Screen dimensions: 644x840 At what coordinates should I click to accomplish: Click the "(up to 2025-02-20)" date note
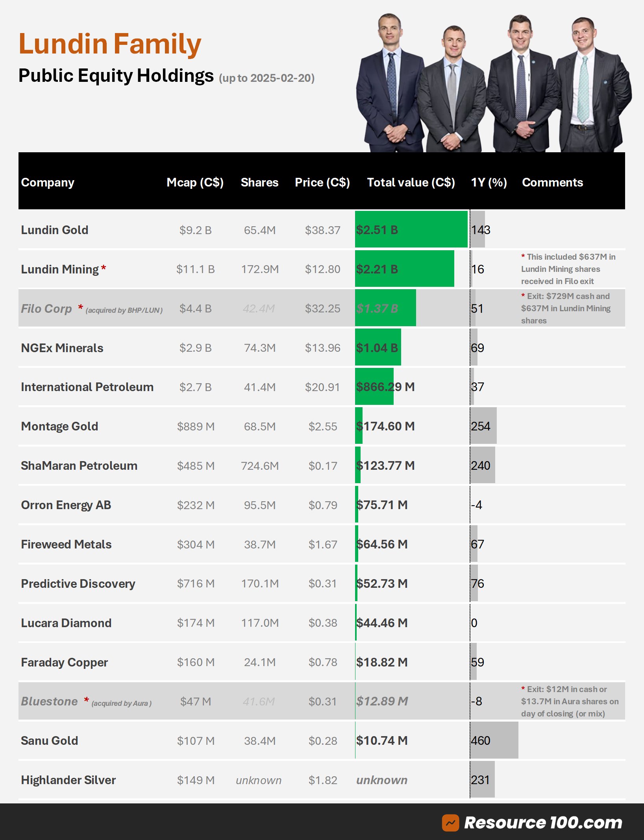click(x=266, y=78)
